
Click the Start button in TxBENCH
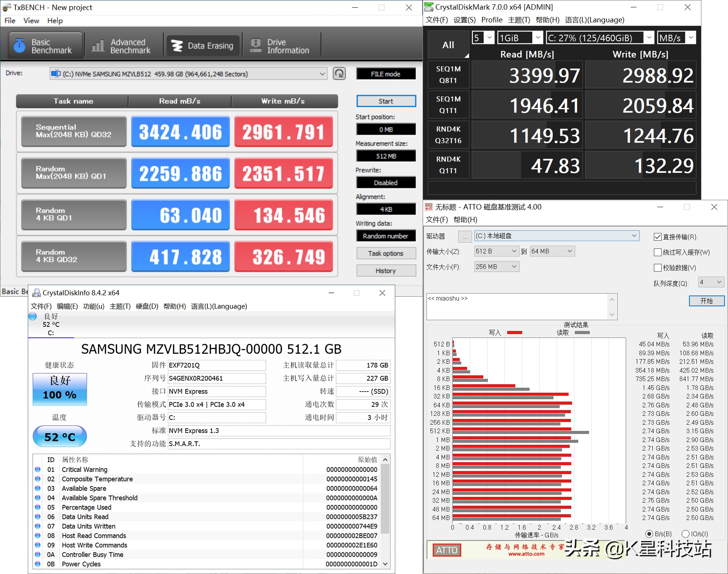[x=386, y=101]
